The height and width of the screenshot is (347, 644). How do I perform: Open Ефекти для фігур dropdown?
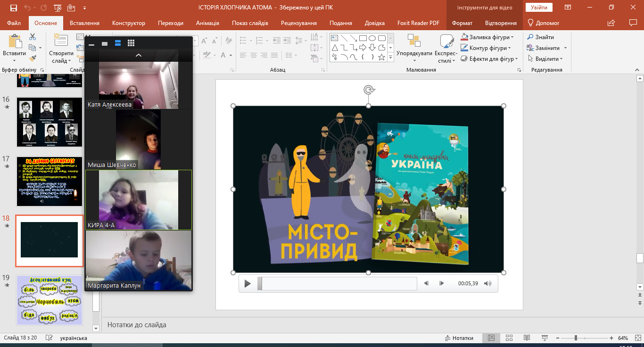tap(489, 59)
